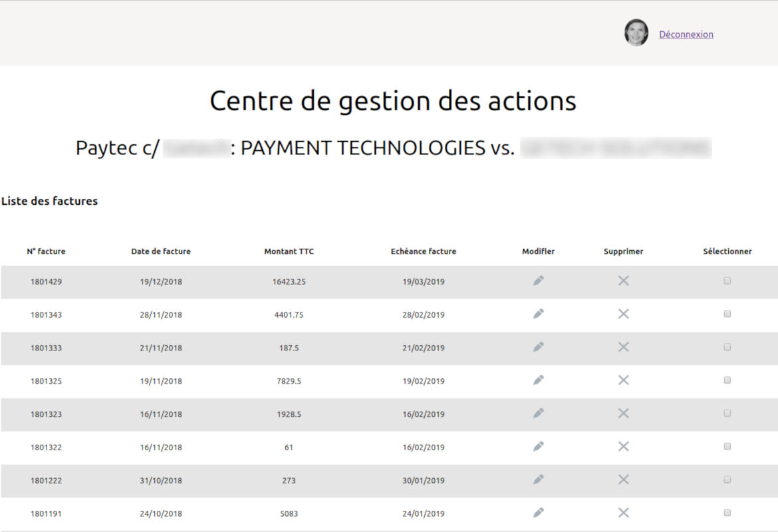The width and height of the screenshot is (778, 532).
Task: Click the Date de facture column header
Action: (x=161, y=251)
